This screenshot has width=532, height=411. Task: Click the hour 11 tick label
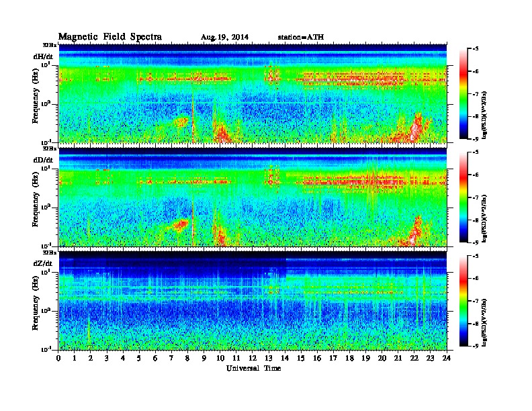[236, 358]
